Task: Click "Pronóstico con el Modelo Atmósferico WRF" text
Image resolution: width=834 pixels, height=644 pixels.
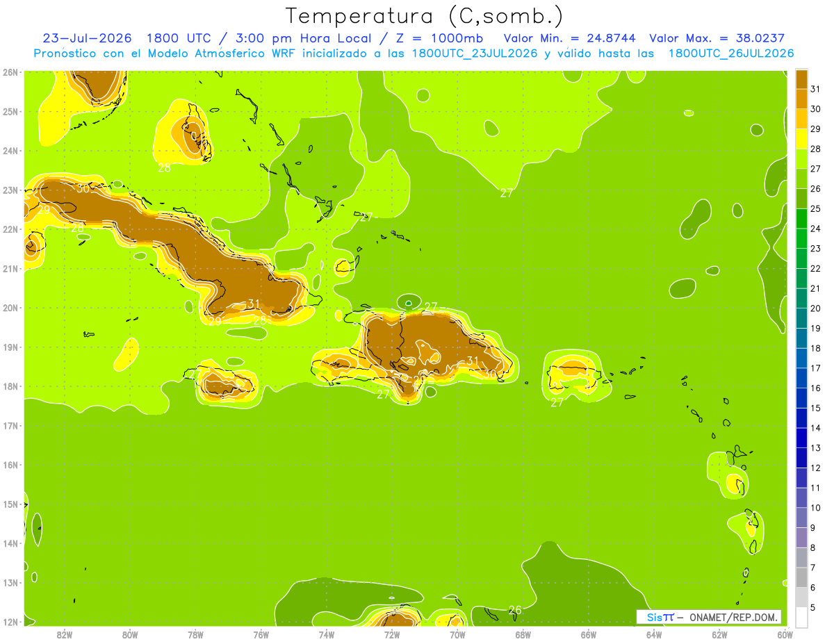Action: point(165,53)
